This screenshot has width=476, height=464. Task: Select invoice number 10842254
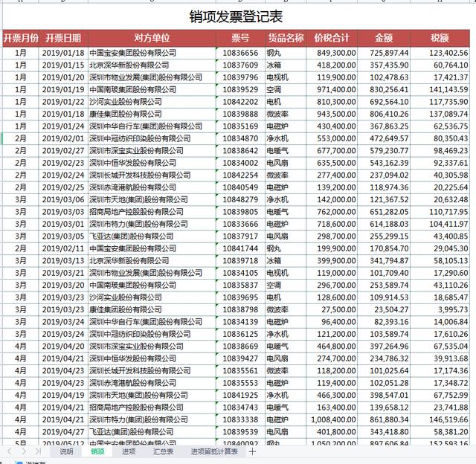(x=240, y=175)
